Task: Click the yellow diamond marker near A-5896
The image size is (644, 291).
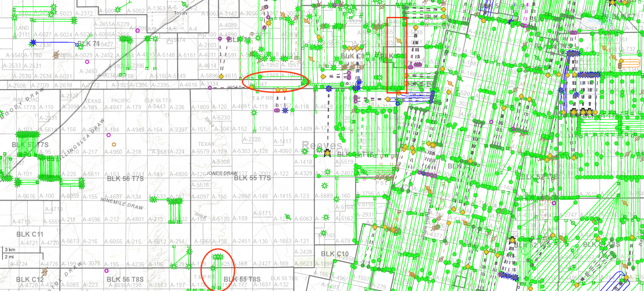Action: click(x=221, y=76)
